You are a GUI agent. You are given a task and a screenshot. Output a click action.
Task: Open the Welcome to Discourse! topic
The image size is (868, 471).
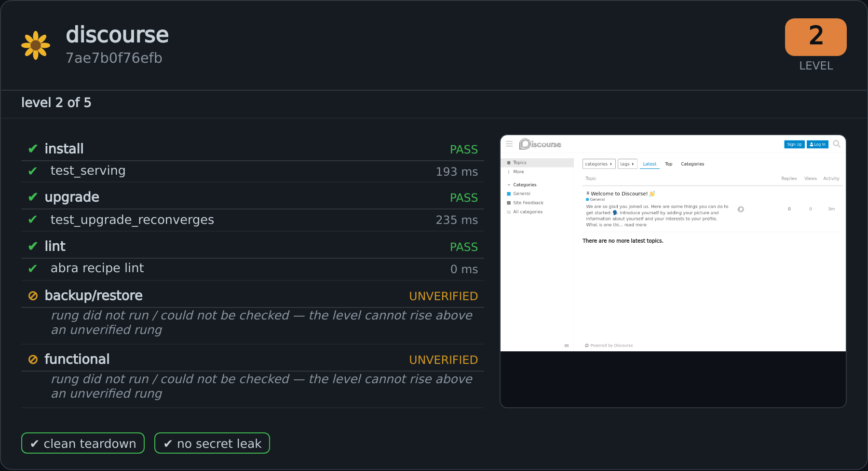pos(619,194)
